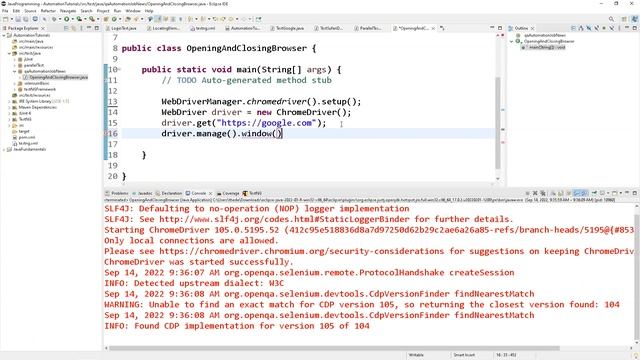The height and width of the screenshot is (360, 640).
Task: Toggle Sort in Outline toolbar
Action: [581, 28]
